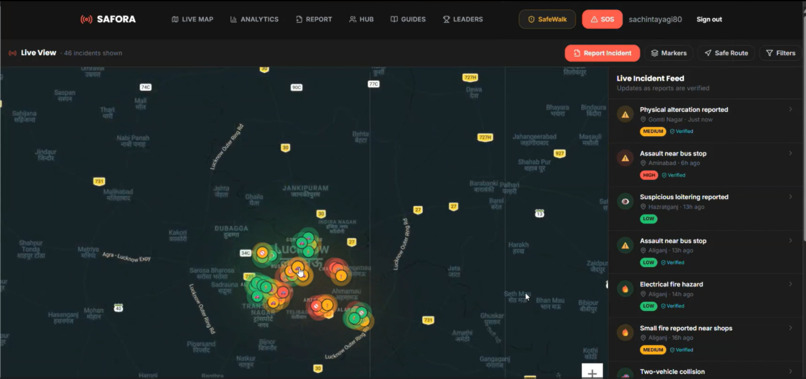Open the Safe Route button
This screenshot has height=379, width=806.
click(x=726, y=53)
